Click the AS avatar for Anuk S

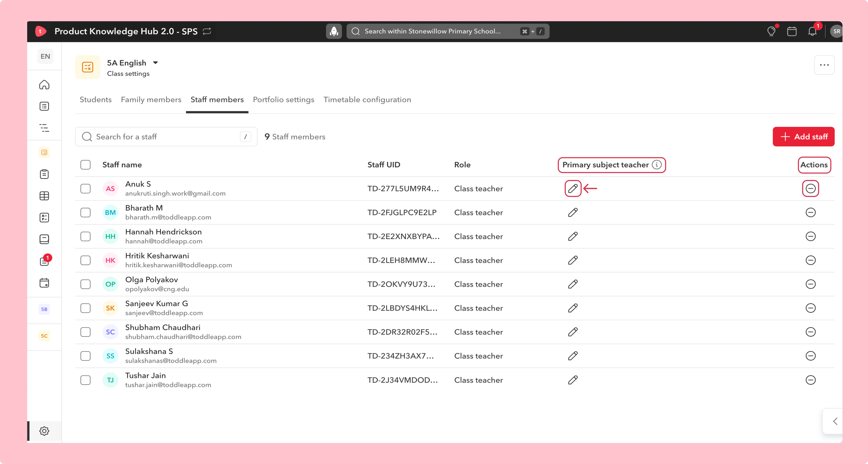pyautogui.click(x=110, y=189)
